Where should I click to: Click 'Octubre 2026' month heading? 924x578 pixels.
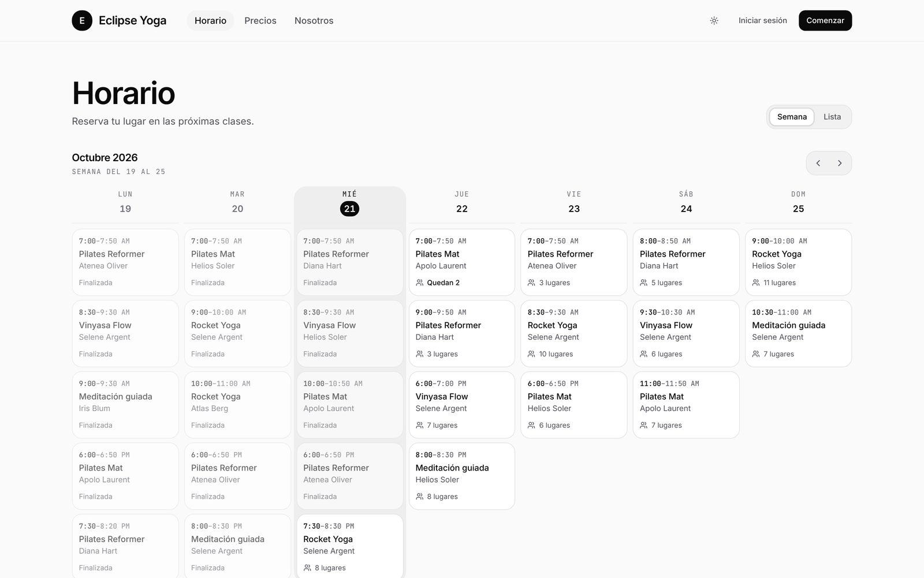click(105, 158)
